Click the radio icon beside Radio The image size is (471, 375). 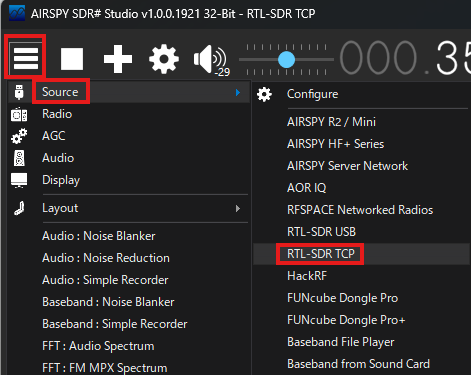(x=19, y=115)
